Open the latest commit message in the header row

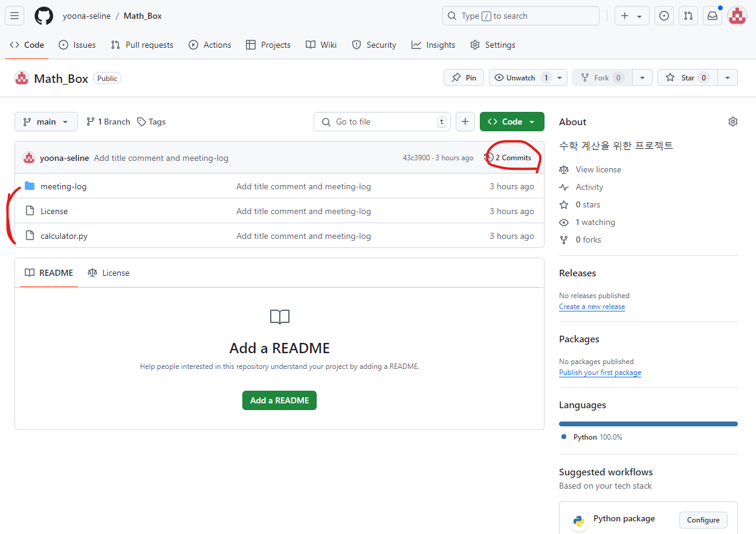coord(161,158)
